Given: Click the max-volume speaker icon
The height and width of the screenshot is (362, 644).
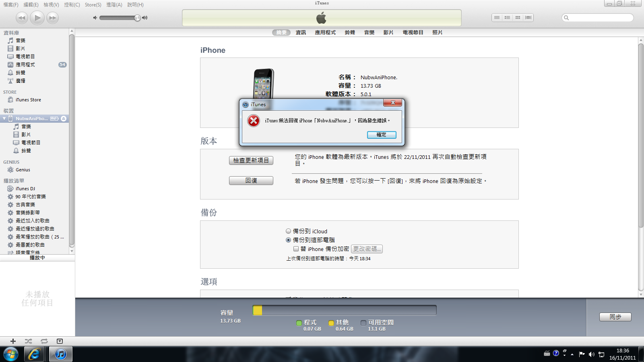Looking at the screenshot, I should (145, 18).
